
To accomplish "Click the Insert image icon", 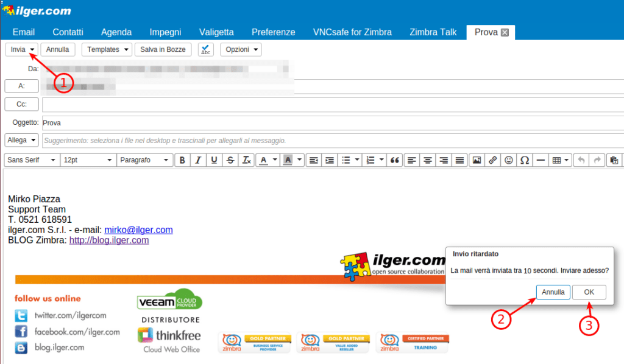I will click(476, 159).
